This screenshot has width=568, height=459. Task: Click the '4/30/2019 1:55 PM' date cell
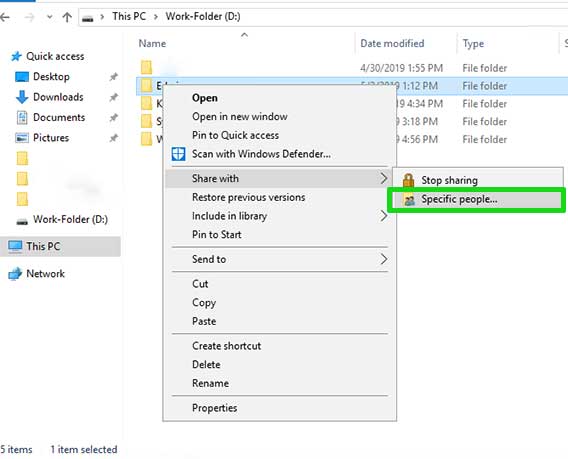coord(401,68)
